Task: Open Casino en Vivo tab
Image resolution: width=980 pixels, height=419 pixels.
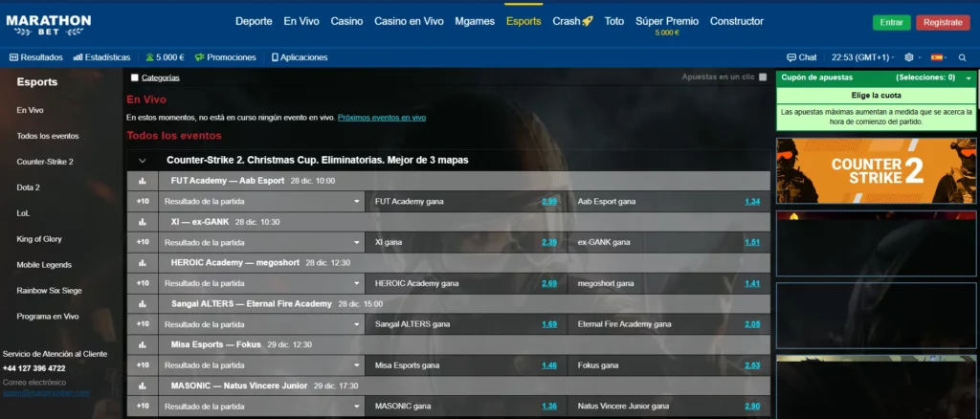Action: coord(409,21)
